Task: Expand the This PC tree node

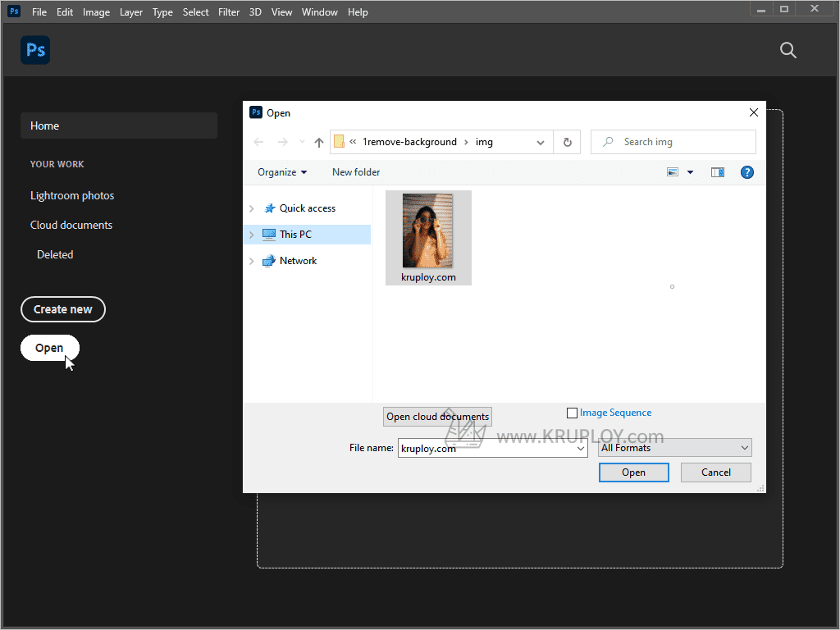Action: (251, 235)
